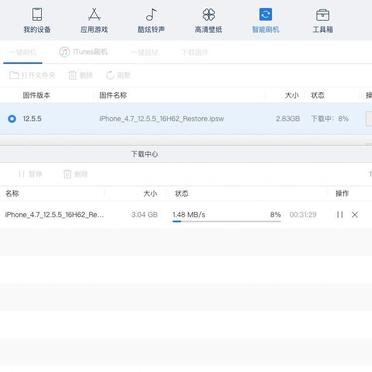Select the 12.5.5 firmware radio button
The image size is (372, 372).
[x=12, y=119]
